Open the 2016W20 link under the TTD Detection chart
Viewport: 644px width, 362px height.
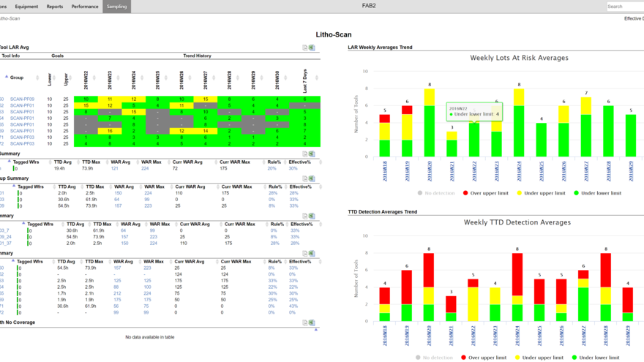[429, 336]
